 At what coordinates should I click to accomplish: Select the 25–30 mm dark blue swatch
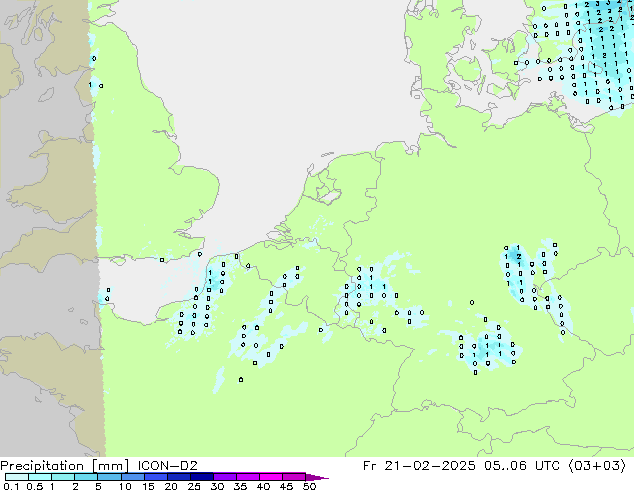click(x=201, y=477)
